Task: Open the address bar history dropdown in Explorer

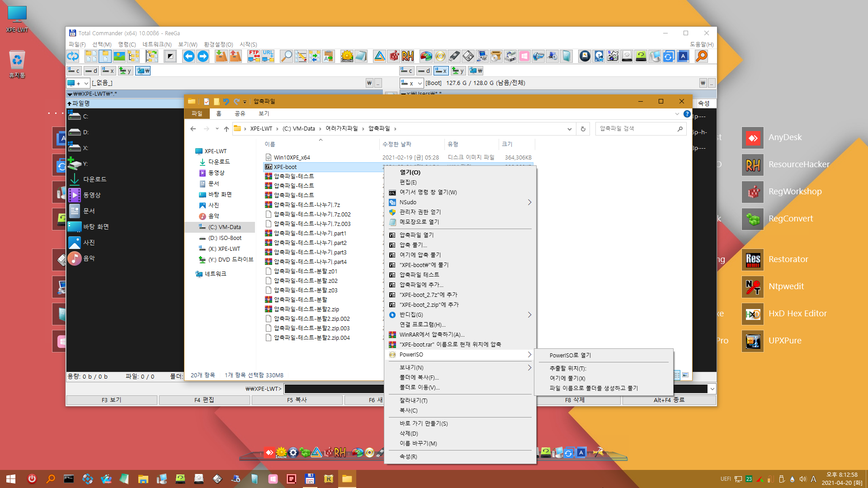Action: point(569,129)
